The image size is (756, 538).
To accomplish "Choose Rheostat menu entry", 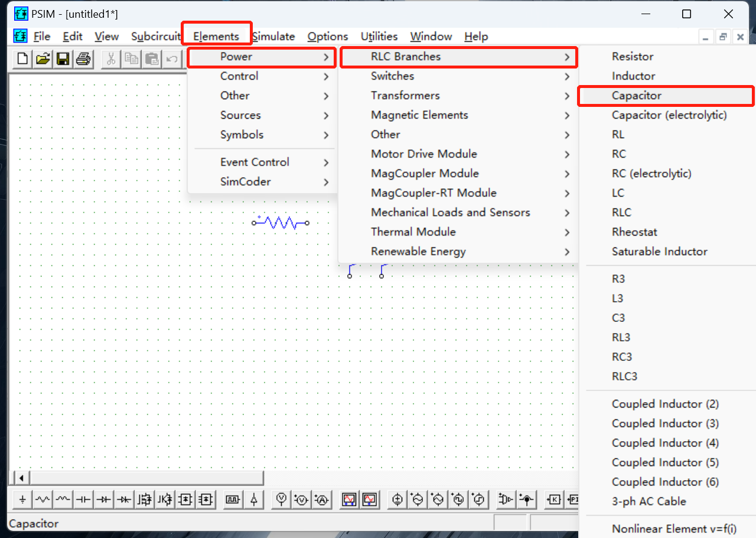I will point(666,232).
